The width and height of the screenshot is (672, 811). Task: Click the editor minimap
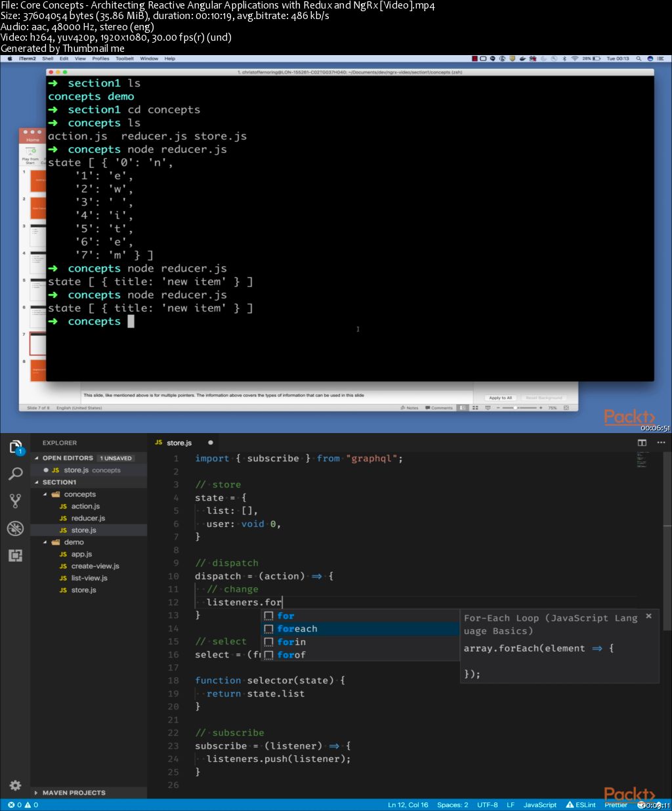click(642, 459)
